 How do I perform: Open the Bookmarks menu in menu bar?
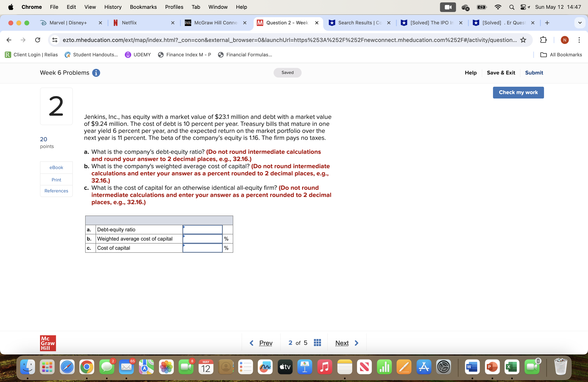click(x=143, y=7)
